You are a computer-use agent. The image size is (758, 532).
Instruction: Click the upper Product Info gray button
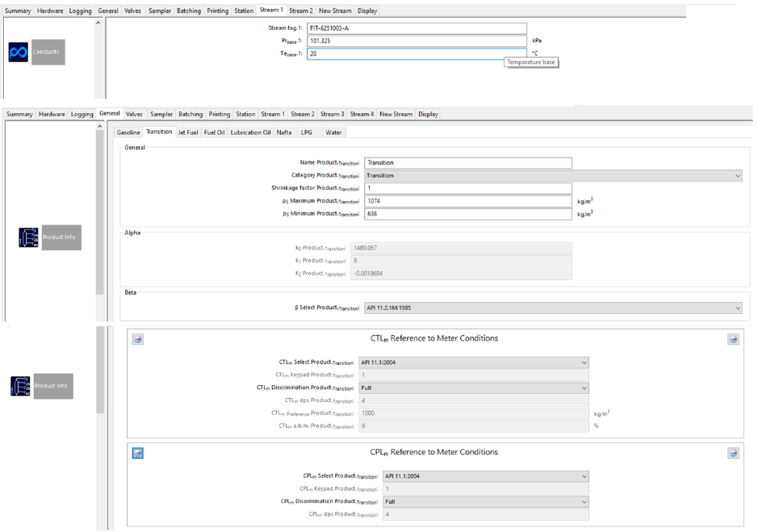61,237
